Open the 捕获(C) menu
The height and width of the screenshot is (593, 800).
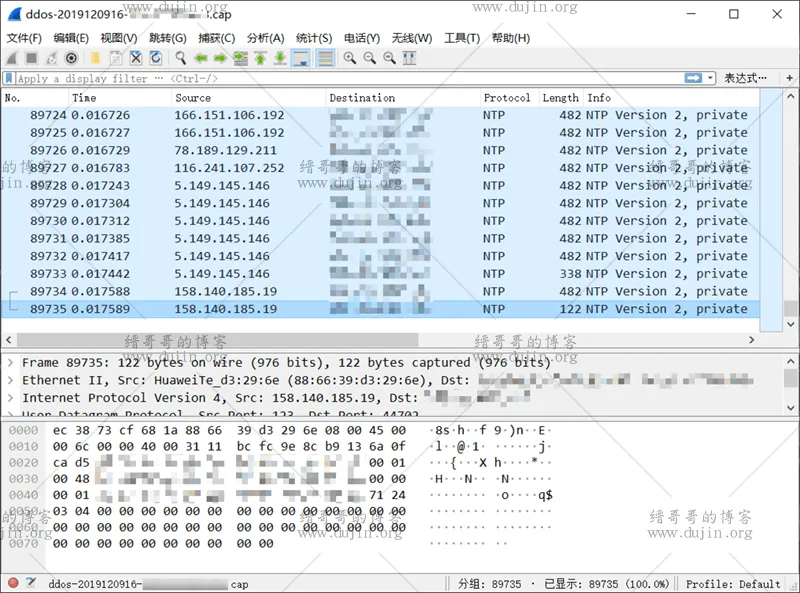[216, 38]
